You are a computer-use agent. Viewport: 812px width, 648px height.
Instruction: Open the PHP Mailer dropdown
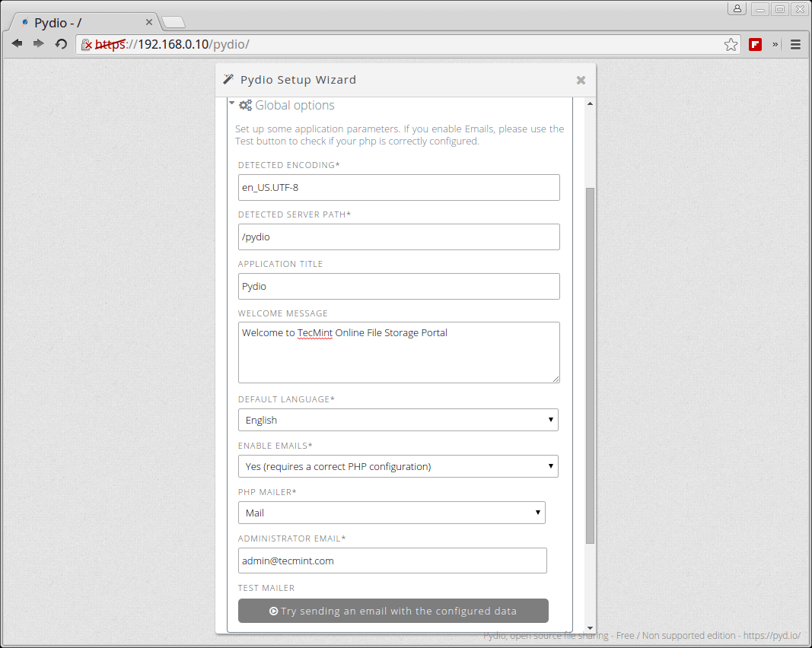pos(392,513)
